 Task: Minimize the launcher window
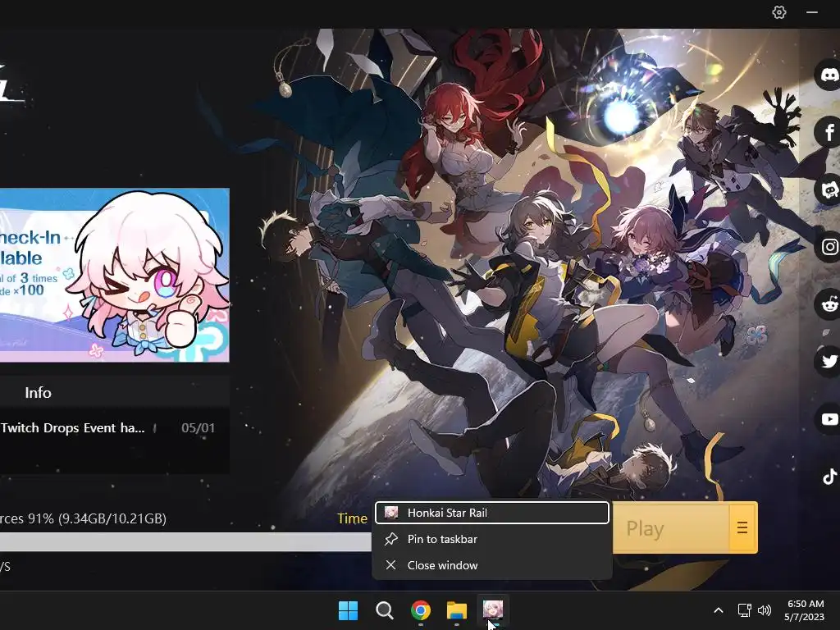point(812,12)
